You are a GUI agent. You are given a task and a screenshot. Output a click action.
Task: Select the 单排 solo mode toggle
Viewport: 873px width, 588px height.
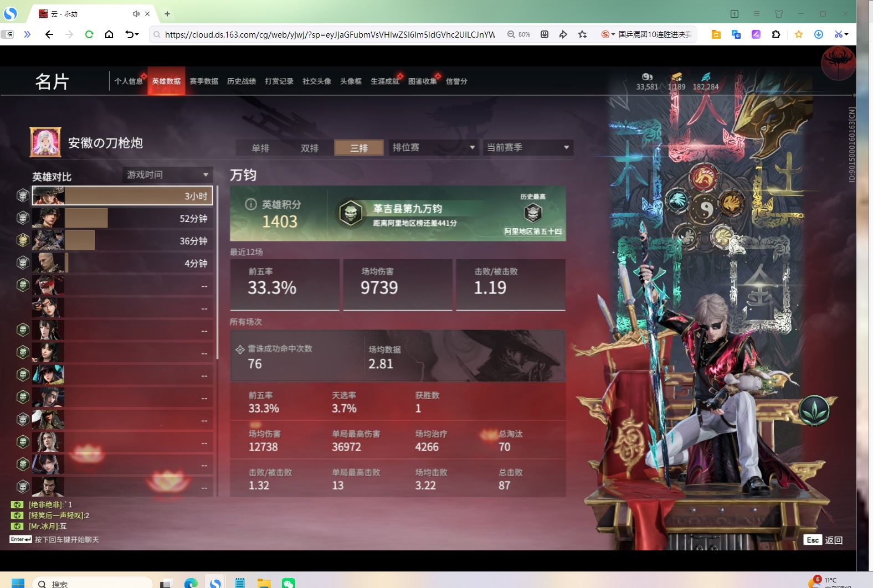(x=260, y=148)
